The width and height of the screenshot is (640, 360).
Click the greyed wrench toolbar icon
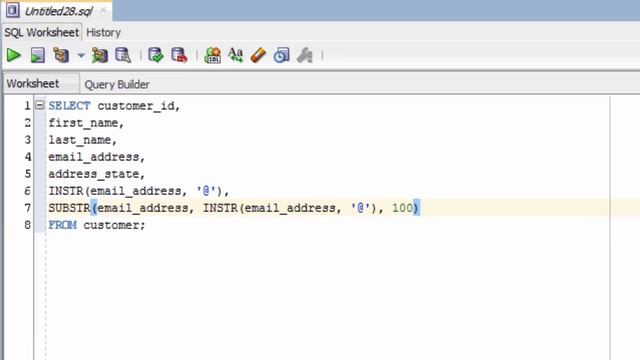(x=304, y=55)
